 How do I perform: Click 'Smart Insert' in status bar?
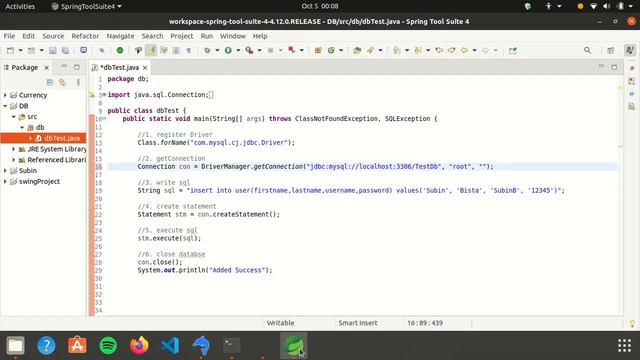click(x=358, y=323)
